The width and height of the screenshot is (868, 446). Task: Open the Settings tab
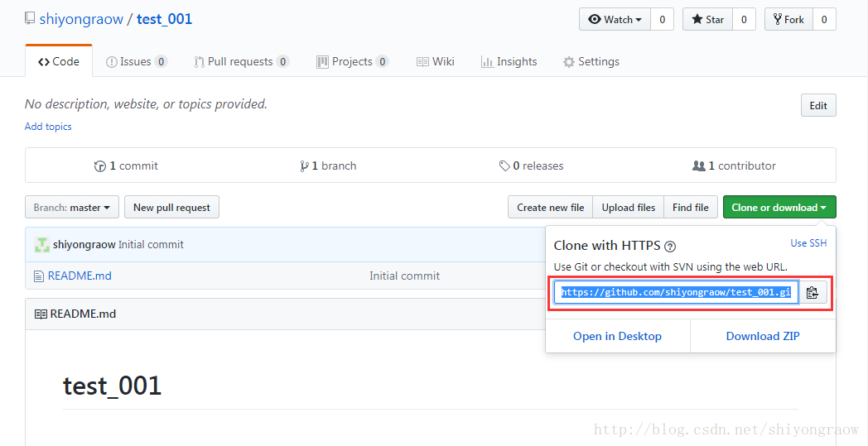591,61
